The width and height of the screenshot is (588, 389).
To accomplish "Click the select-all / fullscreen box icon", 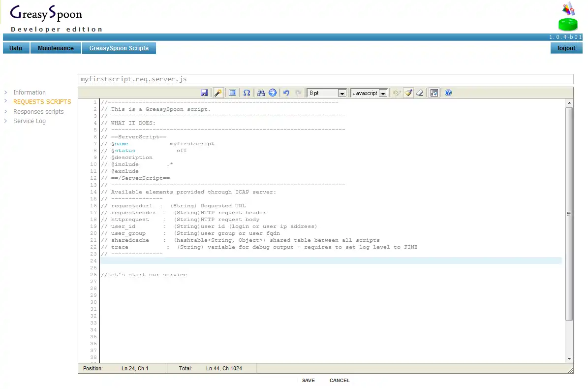I will pos(233,93).
